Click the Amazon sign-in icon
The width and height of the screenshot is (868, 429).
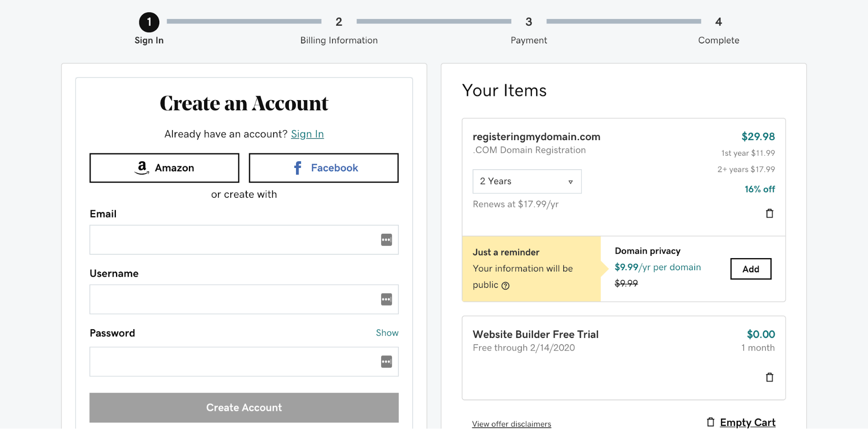point(143,168)
